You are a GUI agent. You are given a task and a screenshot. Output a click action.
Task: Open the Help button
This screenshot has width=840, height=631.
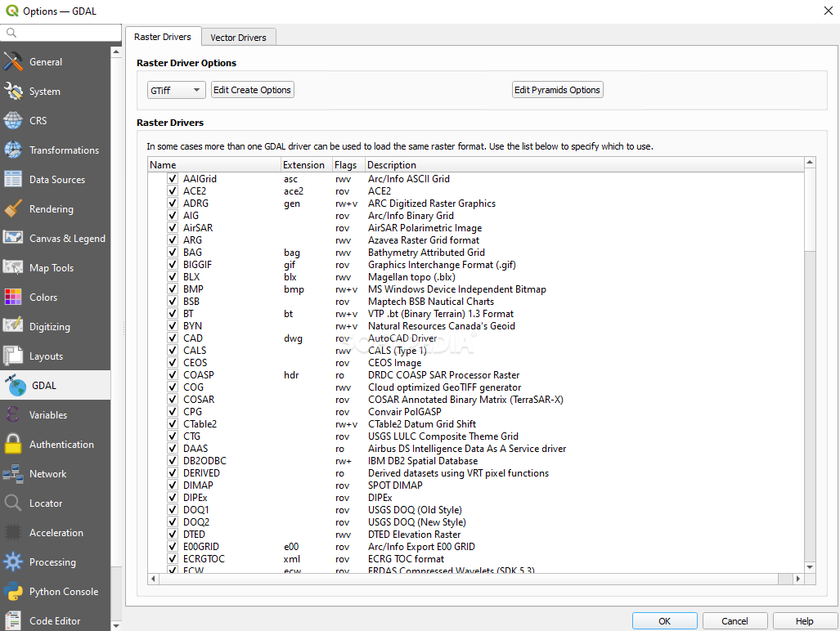[805, 621]
